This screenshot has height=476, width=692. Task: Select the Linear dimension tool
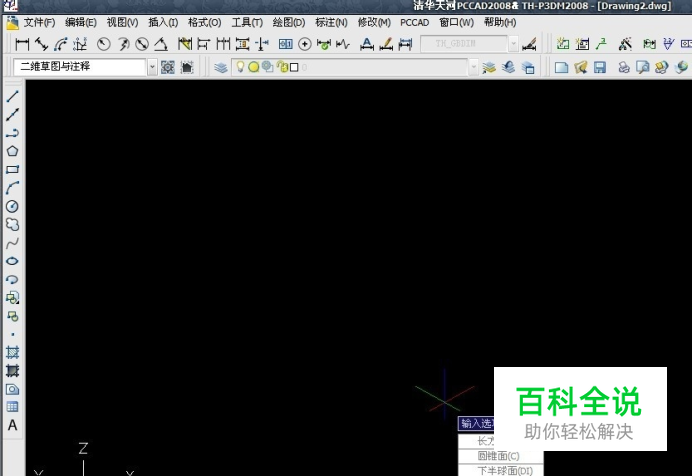tap(22, 44)
